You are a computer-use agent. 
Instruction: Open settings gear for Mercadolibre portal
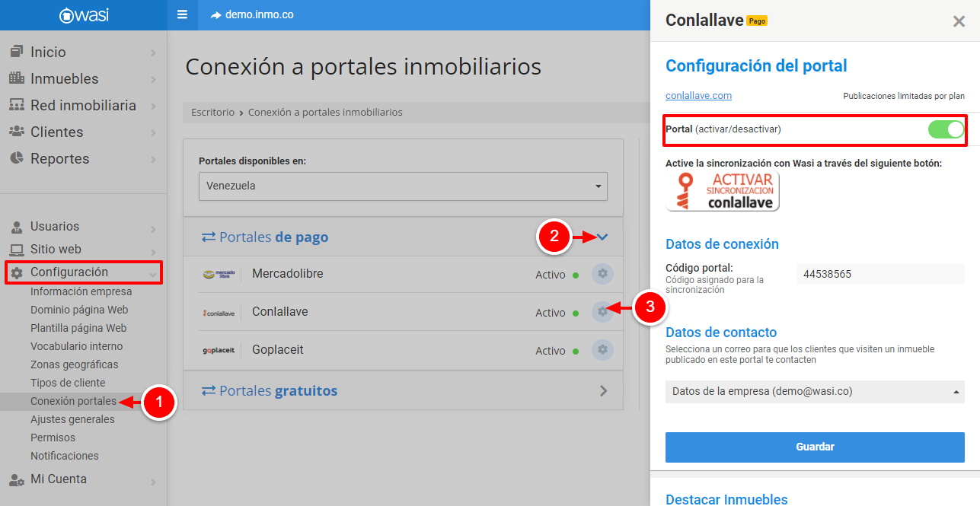tap(602, 274)
